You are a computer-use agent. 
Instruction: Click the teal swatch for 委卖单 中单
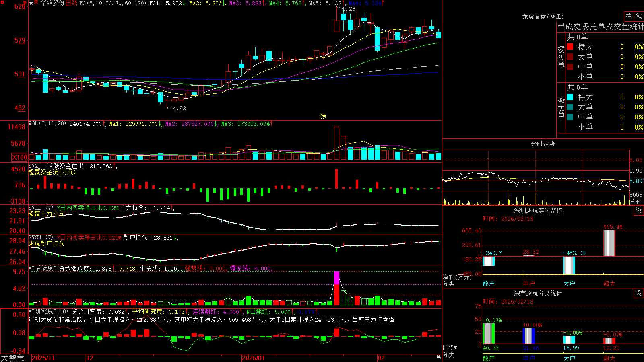pos(570,117)
